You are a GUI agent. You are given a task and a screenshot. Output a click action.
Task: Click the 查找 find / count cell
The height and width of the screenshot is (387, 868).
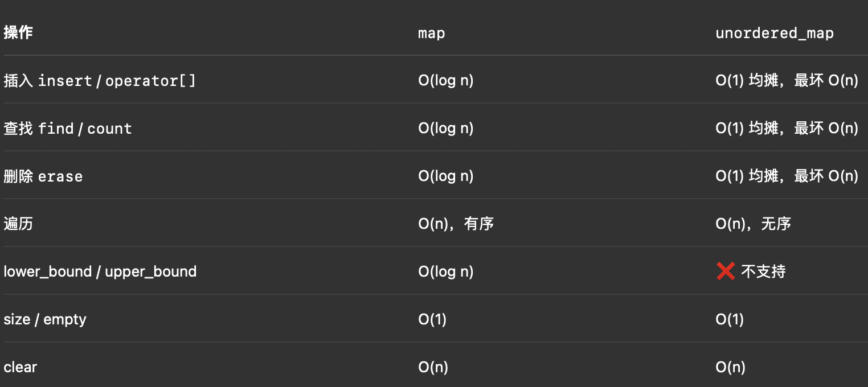[x=68, y=129]
